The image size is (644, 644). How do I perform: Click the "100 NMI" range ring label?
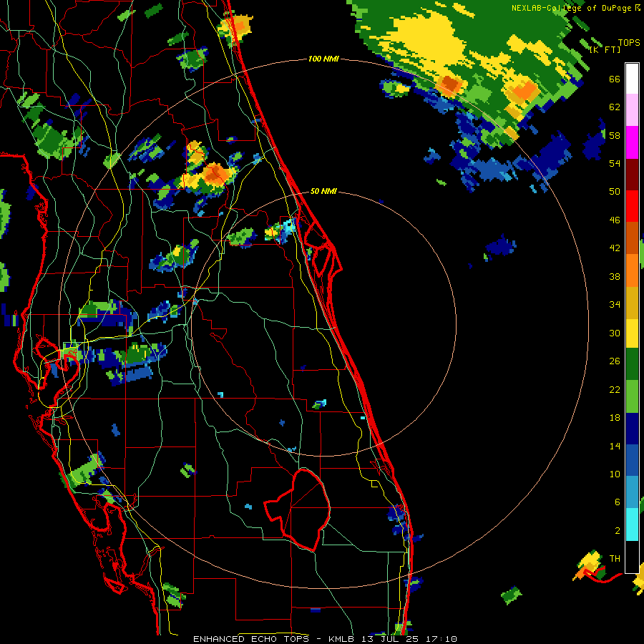coord(323,59)
